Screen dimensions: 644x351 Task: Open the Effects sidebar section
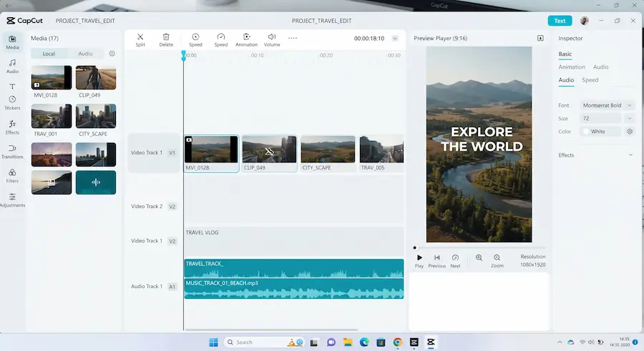[12, 127]
